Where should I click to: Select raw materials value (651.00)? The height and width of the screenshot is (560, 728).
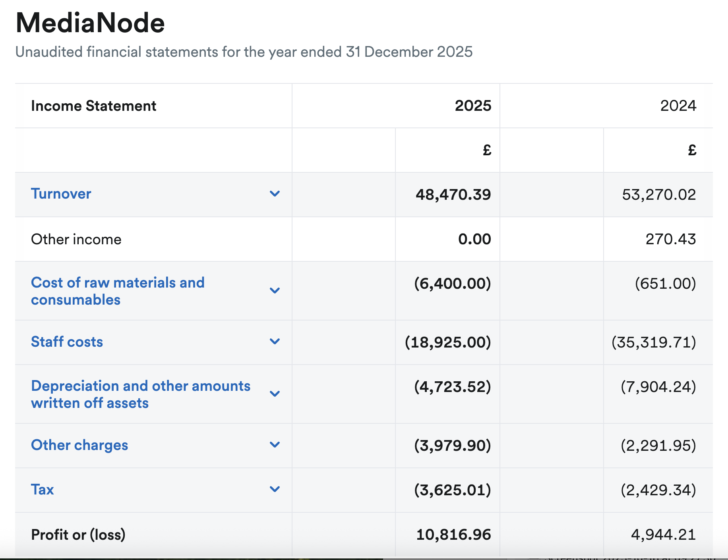point(666,284)
